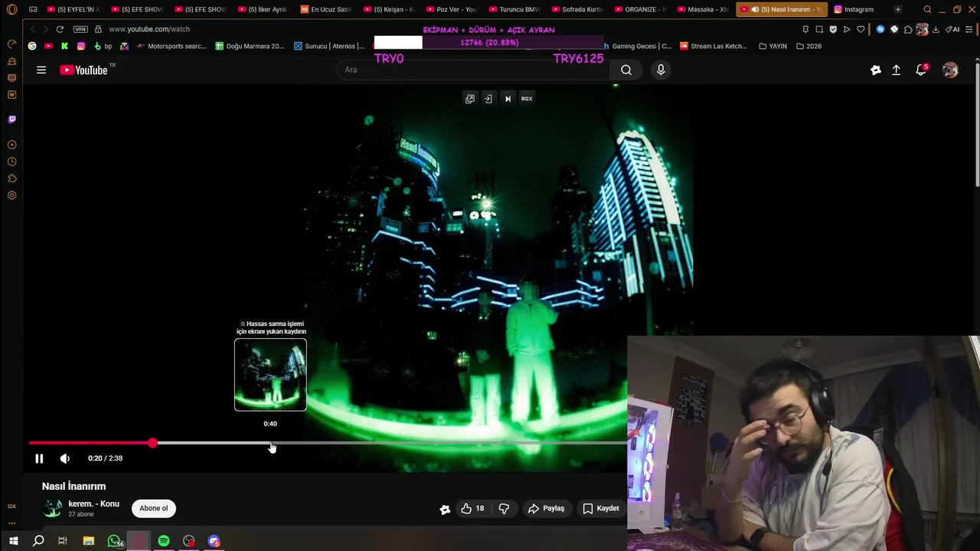This screenshot has height=551, width=980.
Task: Open the kerem. - Konu channel link
Action: [93, 504]
